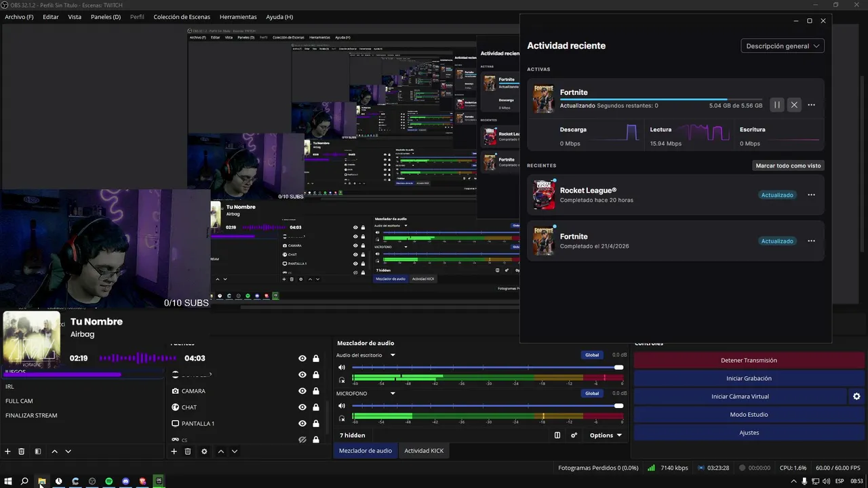Unlock the CS source
This screenshot has width=868, height=488.
coord(316,440)
